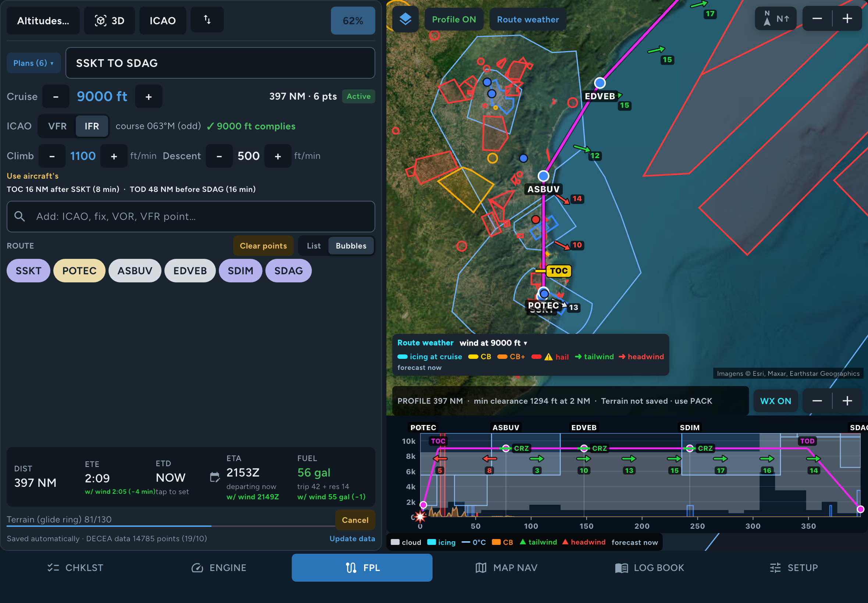
Task: Cancel the terrain download
Action: [355, 520]
